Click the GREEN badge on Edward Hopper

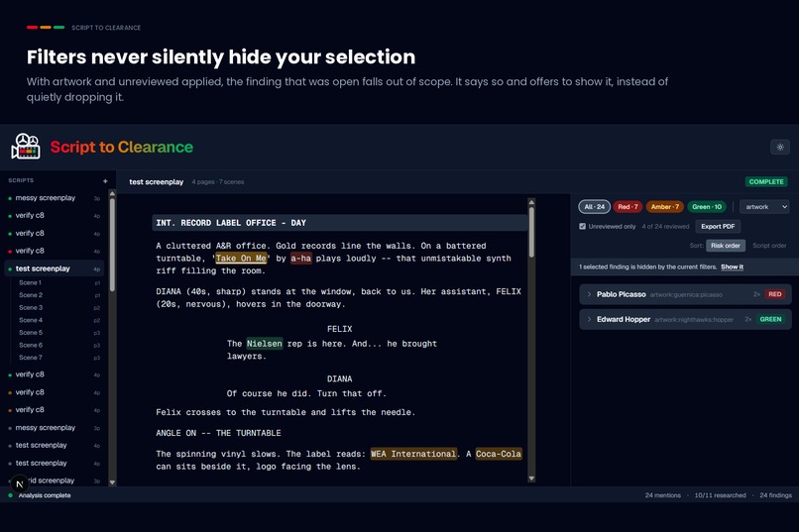pos(770,319)
